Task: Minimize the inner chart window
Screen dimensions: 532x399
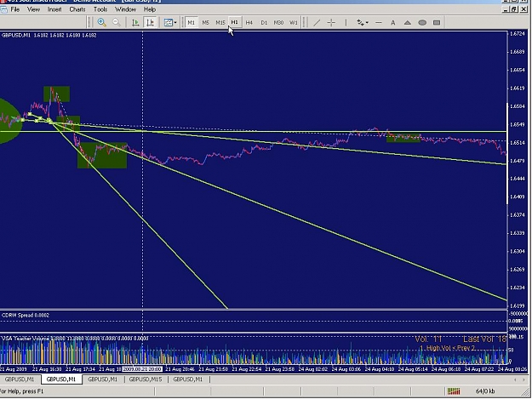Action: click(x=506, y=9)
